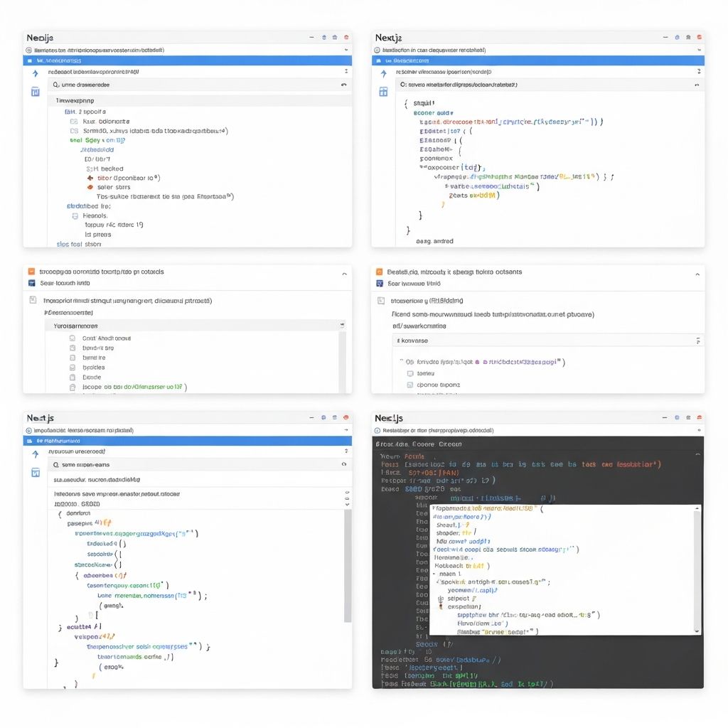Image resolution: width=728 pixels, height=728 pixels.
Task: Check the first checkbox in middle-left panel list
Action: coord(73,338)
